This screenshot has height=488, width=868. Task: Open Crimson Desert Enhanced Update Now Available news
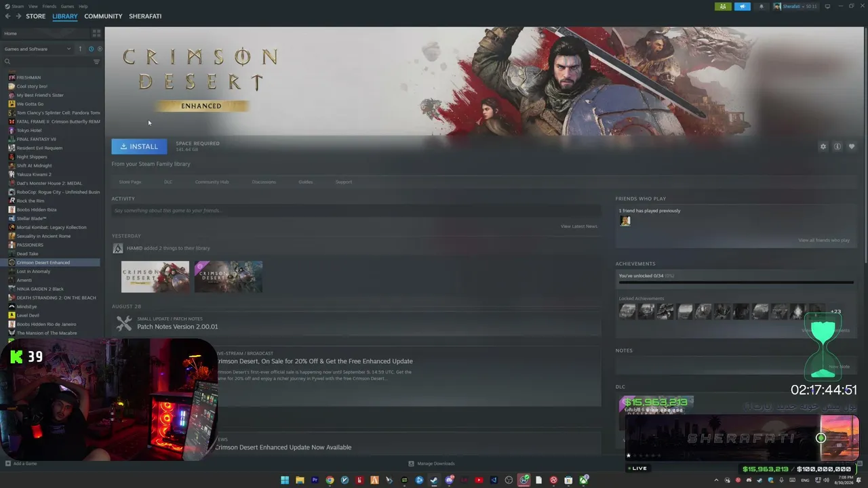tap(283, 447)
